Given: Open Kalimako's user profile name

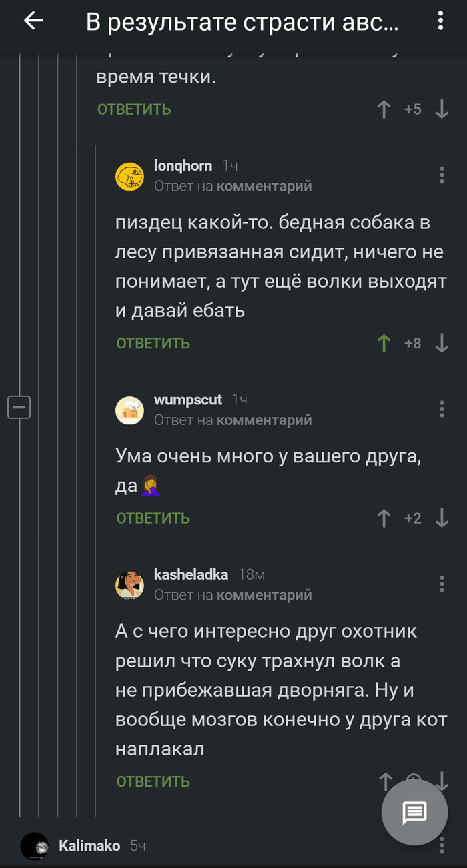Looking at the screenshot, I should point(89,845).
